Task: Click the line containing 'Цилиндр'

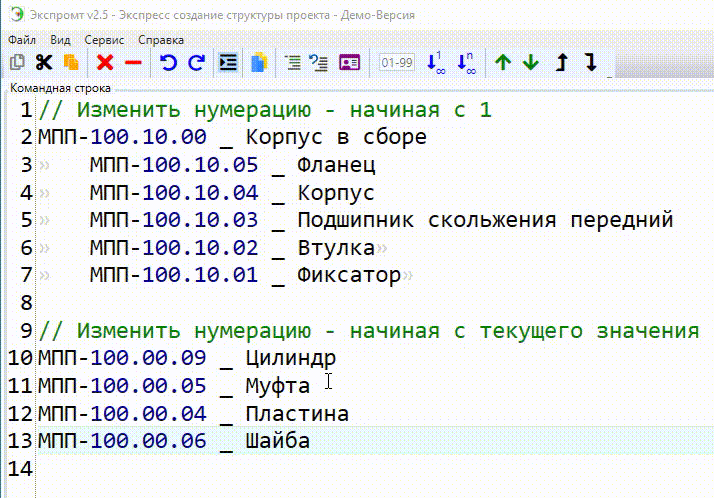Action: point(187,358)
